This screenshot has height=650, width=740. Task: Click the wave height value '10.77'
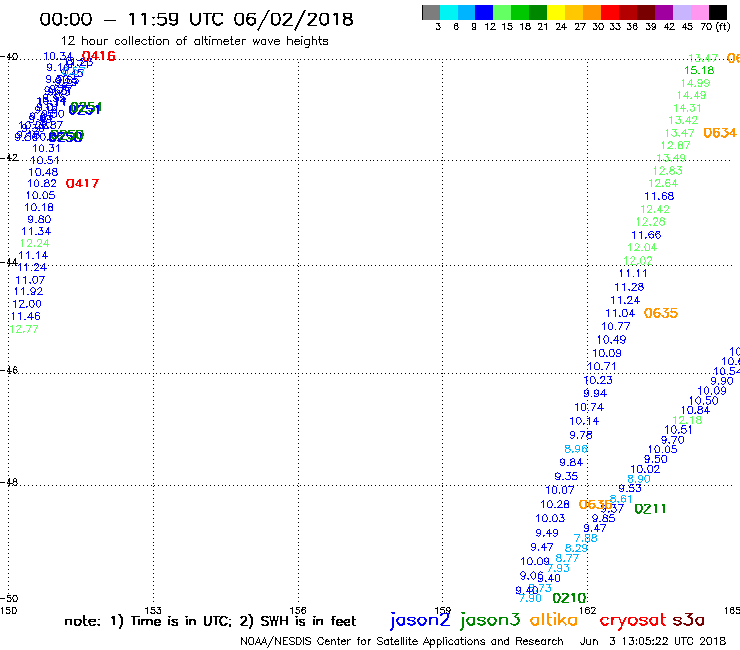pos(615,326)
